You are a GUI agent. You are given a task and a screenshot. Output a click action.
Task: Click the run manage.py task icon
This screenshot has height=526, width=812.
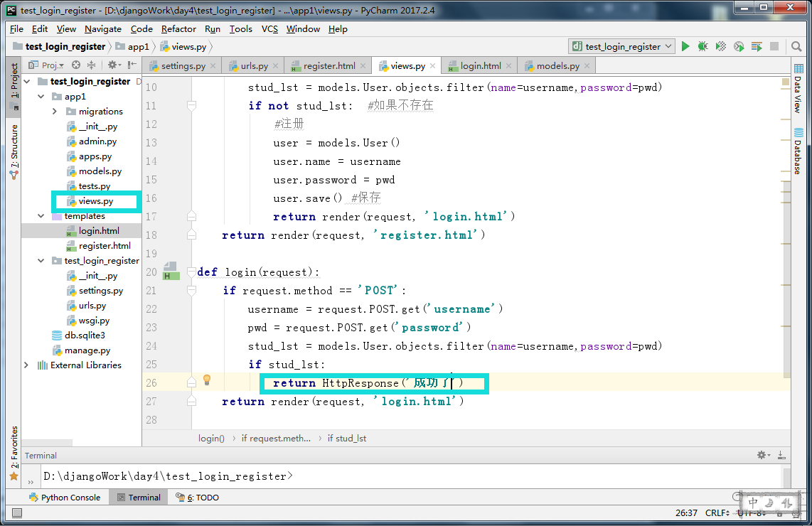coord(757,47)
